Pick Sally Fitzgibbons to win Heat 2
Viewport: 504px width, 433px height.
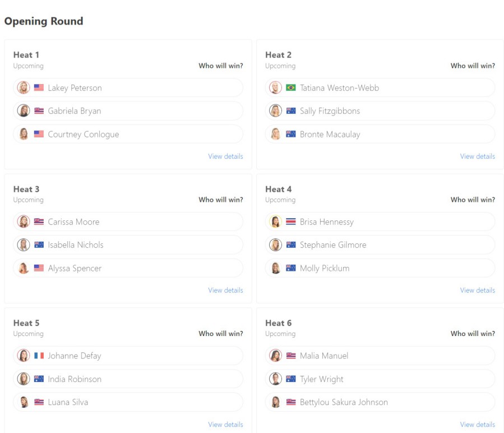pyautogui.click(x=380, y=110)
